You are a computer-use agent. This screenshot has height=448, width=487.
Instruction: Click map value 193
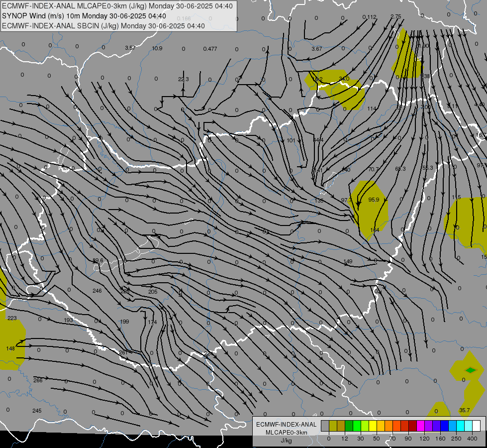[68, 320]
